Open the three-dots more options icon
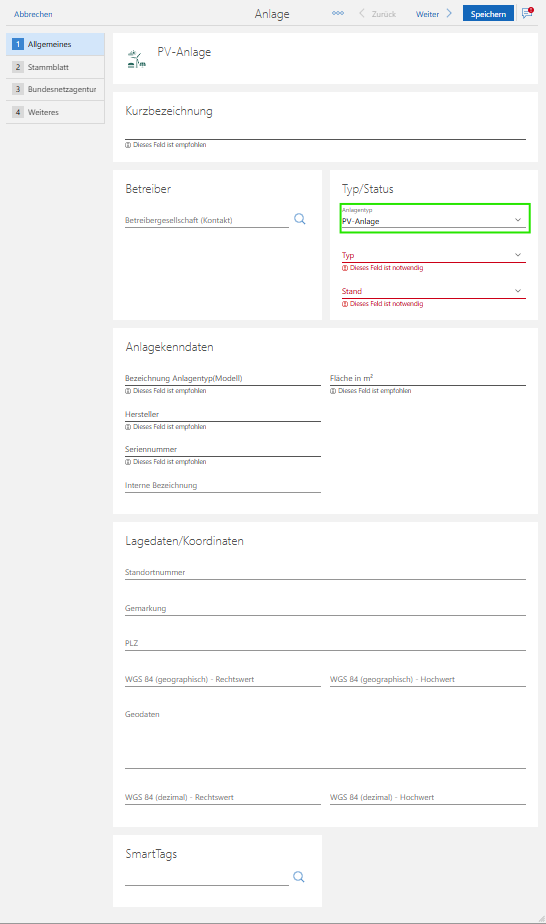 (x=337, y=13)
